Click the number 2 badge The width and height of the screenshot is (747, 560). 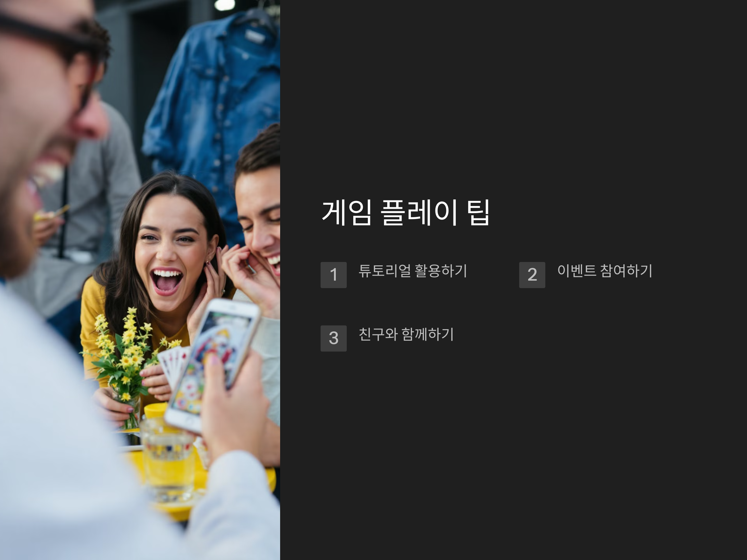(532, 275)
